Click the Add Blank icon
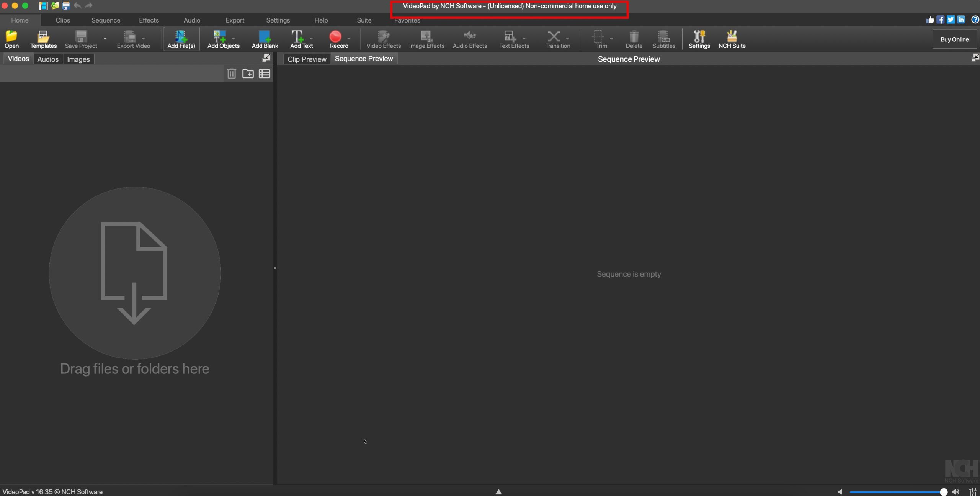980x496 pixels. click(265, 37)
